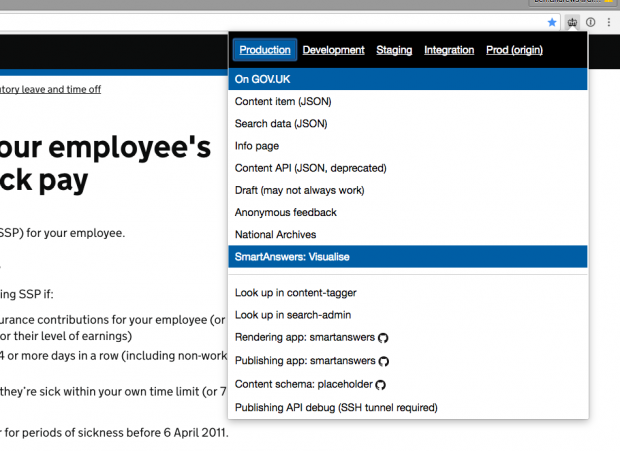This screenshot has width=620, height=451.
Task: Switch to the Development environment tab
Action: pos(333,50)
